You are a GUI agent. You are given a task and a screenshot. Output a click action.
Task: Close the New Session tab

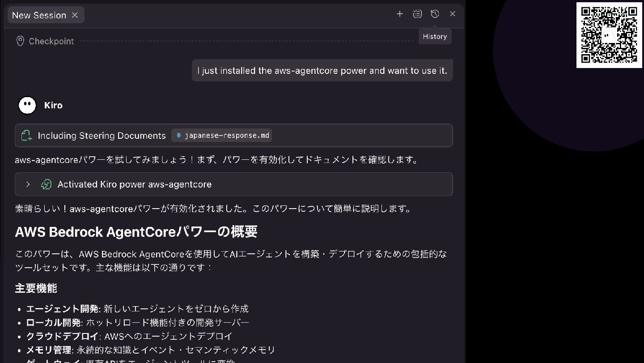click(75, 15)
